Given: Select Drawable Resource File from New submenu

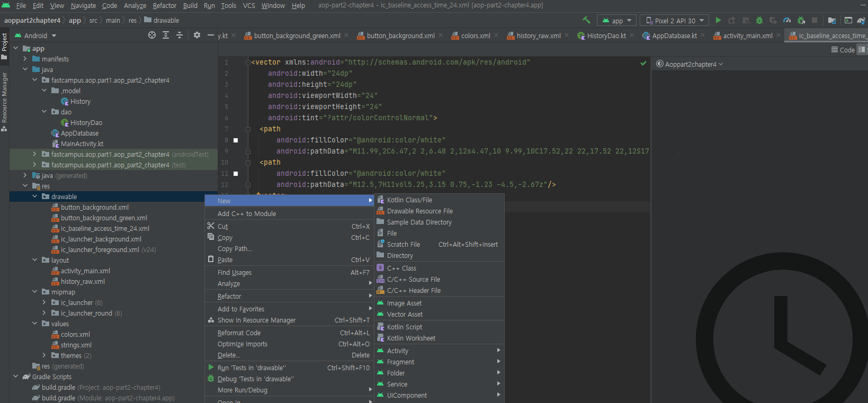Looking at the screenshot, I should pyautogui.click(x=439, y=211).
